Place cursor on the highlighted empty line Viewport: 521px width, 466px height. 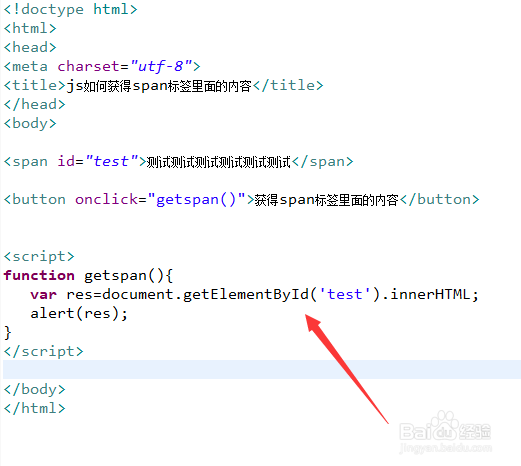262,369
